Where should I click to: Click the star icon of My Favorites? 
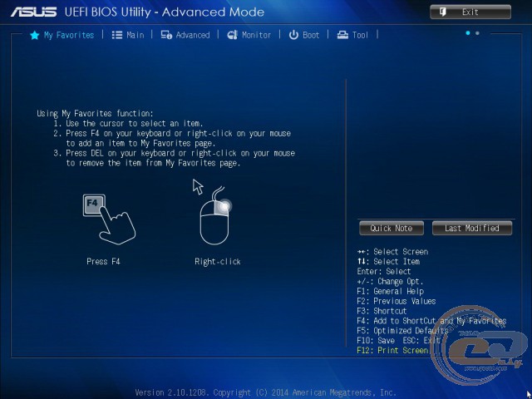click(x=35, y=35)
